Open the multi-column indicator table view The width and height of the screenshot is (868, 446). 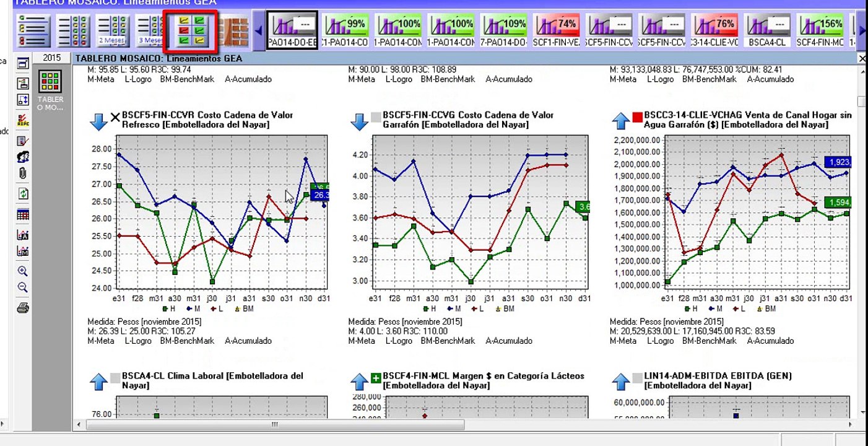coord(73,30)
